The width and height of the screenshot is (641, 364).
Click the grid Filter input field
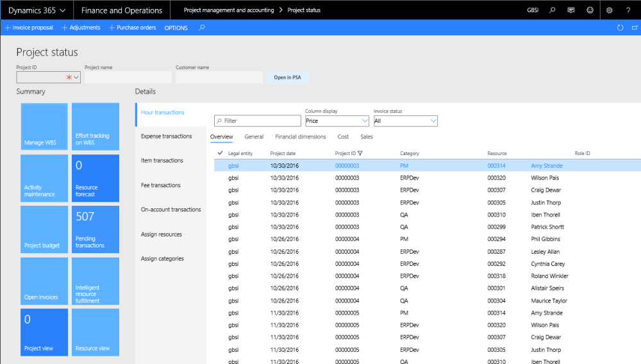click(258, 120)
